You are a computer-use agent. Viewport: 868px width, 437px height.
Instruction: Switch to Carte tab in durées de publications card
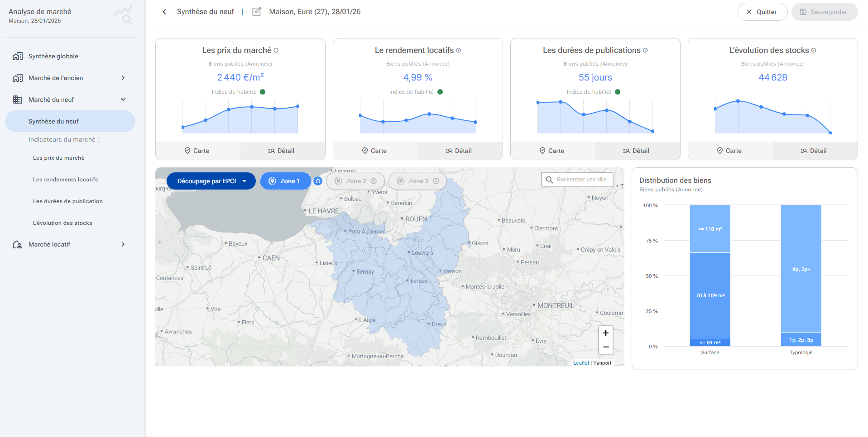click(x=553, y=151)
